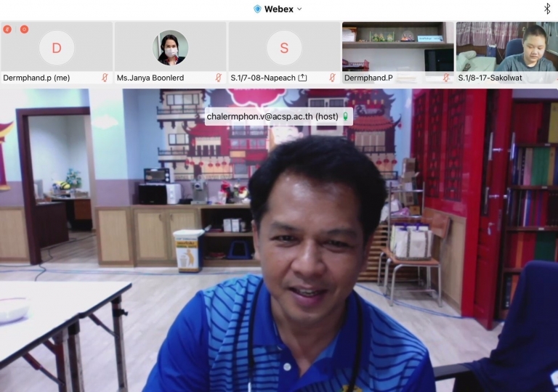Click the Bluetooth icon in the top corner

547,9
